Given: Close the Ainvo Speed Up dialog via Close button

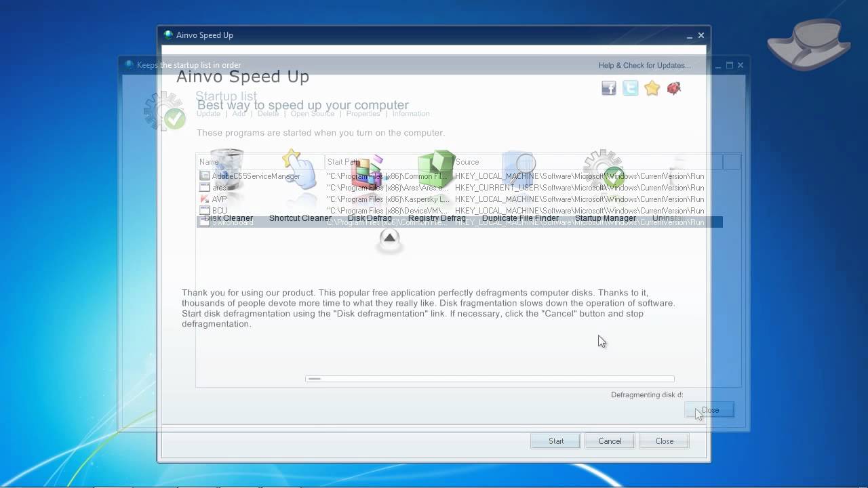Looking at the screenshot, I should point(665,441).
